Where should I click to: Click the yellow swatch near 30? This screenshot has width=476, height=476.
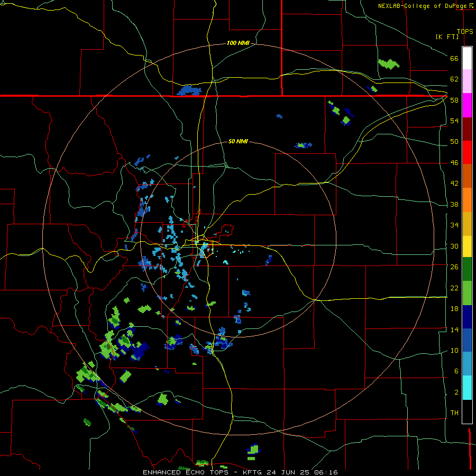pyautogui.click(x=467, y=246)
